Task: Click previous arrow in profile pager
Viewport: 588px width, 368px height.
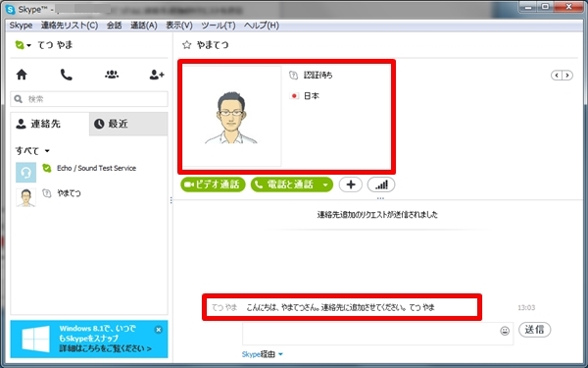Action: point(557,76)
